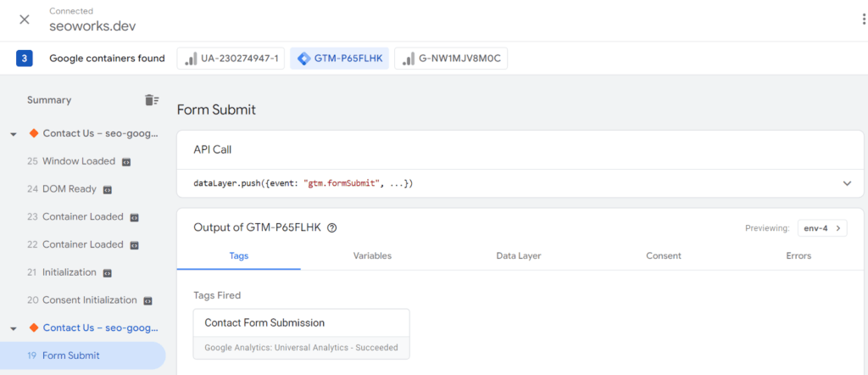868x375 pixels.
Task: Select the highlighted blue Contact Us page entry
Action: 100,328
